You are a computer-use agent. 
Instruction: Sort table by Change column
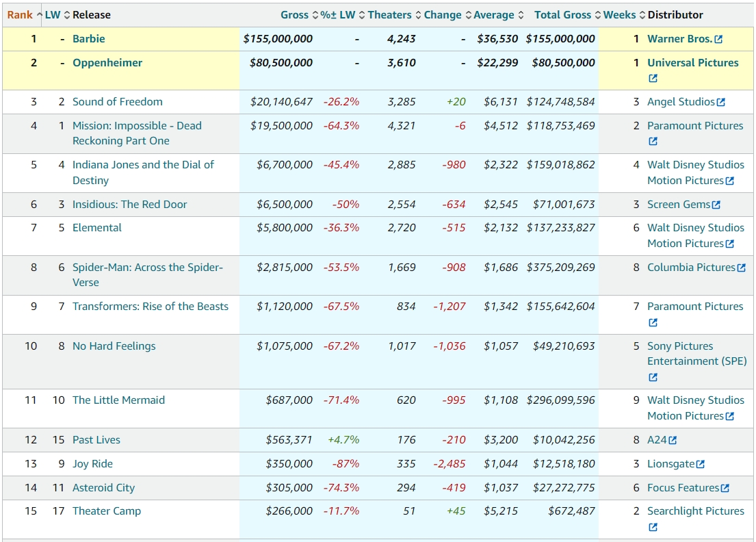click(x=447, y=15)
